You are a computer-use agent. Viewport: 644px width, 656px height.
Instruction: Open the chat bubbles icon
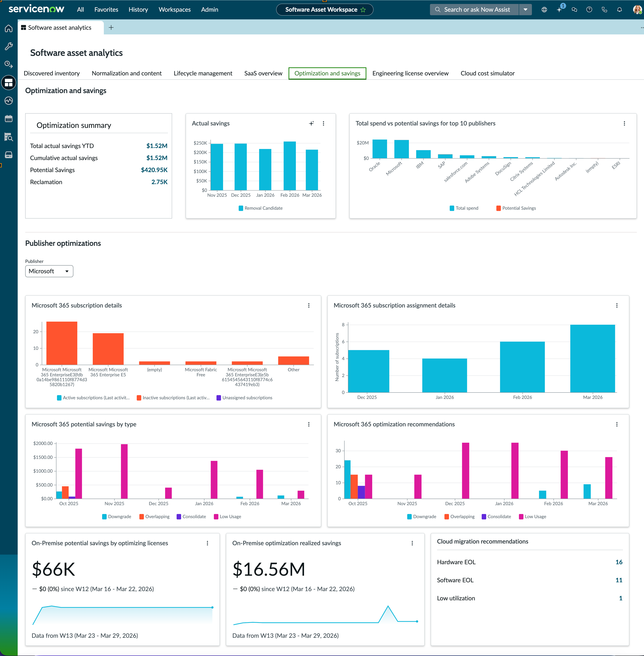point(574,9)
